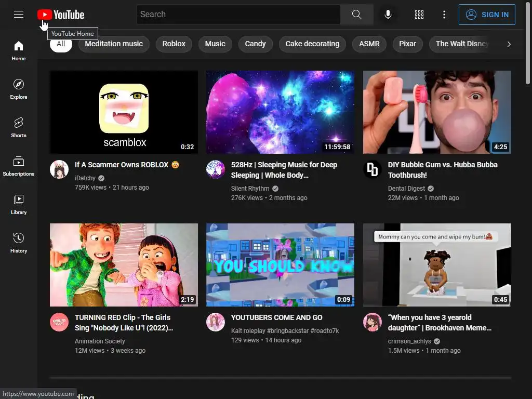Click the Silent Rhythm channel name
The image size is (532, 399).
coord(250,189)
